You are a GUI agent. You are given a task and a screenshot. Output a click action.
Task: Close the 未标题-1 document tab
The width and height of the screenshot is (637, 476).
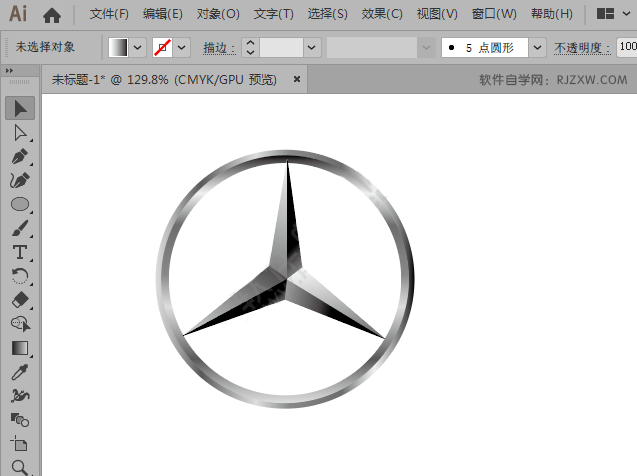297,79
